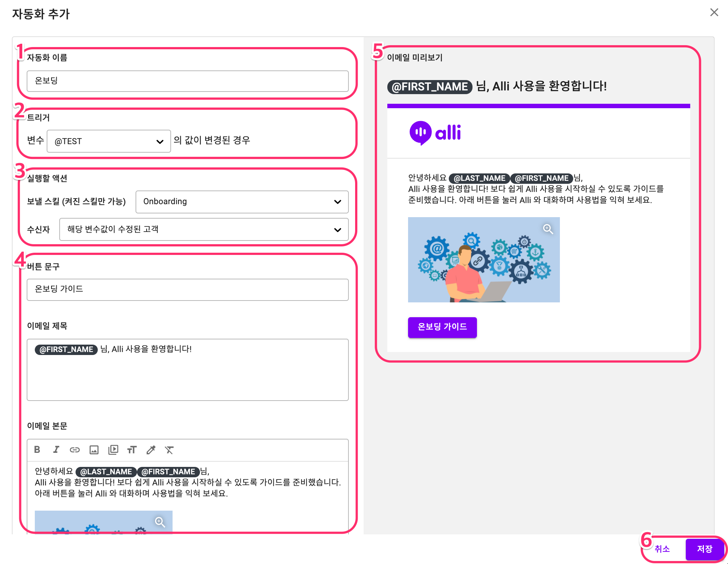Click the 자동화 이름 label
The height and width of the screenshot is (564, 728).
click(x=47, y=57)
